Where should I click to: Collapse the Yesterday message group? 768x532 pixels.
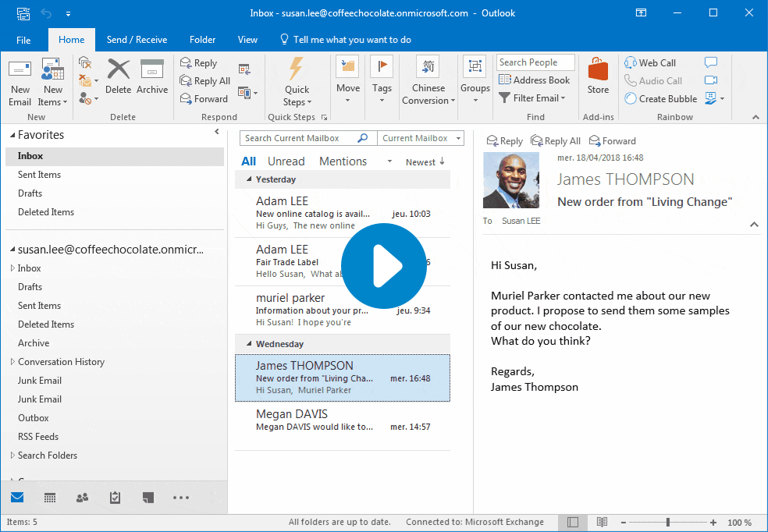[249, 179]
